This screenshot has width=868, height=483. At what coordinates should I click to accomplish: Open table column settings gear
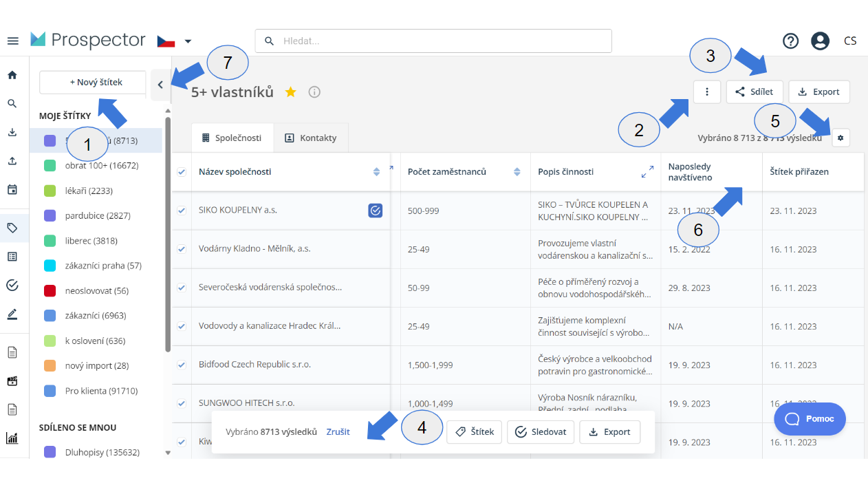[840, 138]
